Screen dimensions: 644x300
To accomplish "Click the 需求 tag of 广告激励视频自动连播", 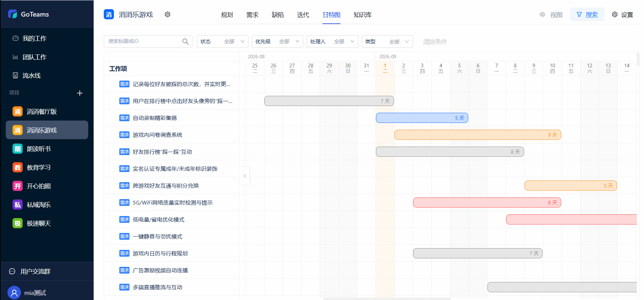I will tap(124, 270).
